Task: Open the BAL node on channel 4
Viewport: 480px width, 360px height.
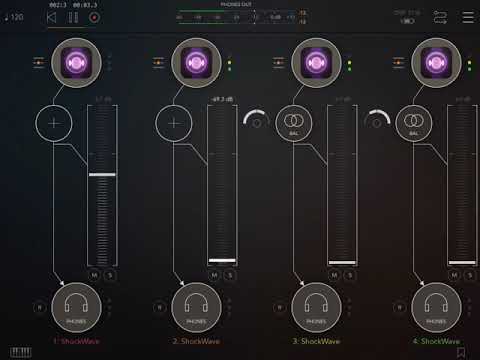Action: [414, 123]
